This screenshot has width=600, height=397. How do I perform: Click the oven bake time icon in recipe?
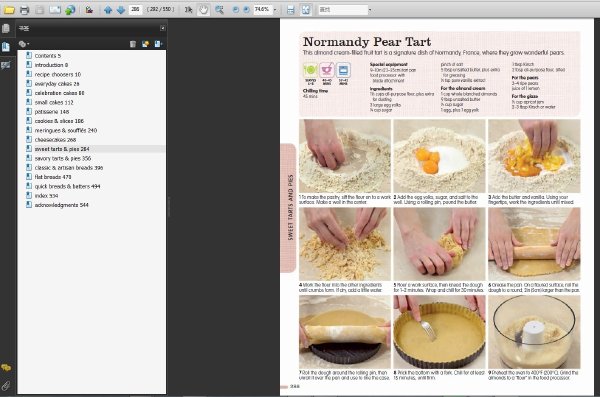tap(343, 70)
